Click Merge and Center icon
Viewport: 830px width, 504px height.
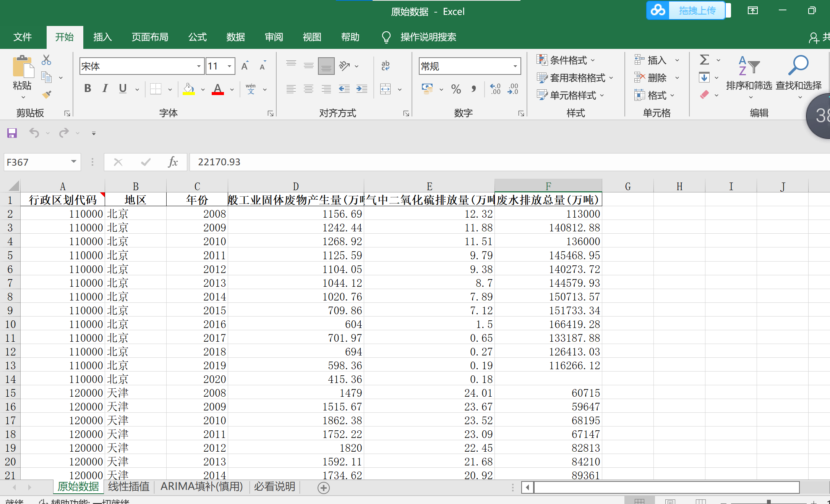click(x=386, y=89)
